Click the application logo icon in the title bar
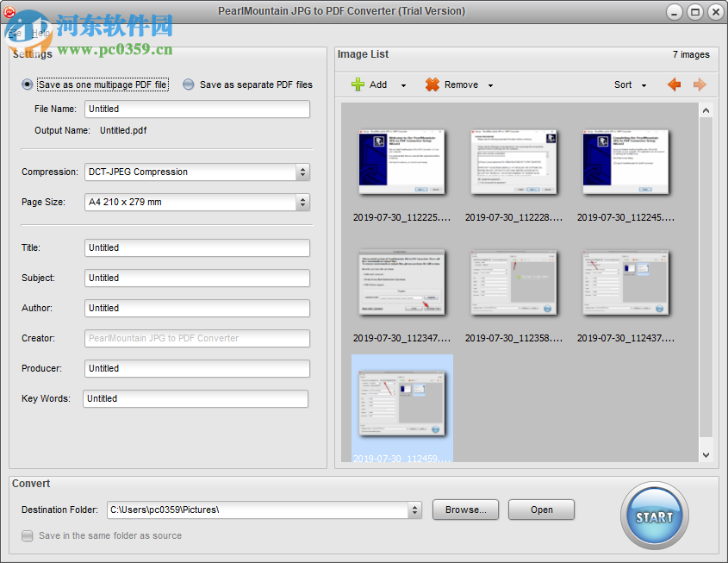This screenshot has width=728, height=563. 9,11
